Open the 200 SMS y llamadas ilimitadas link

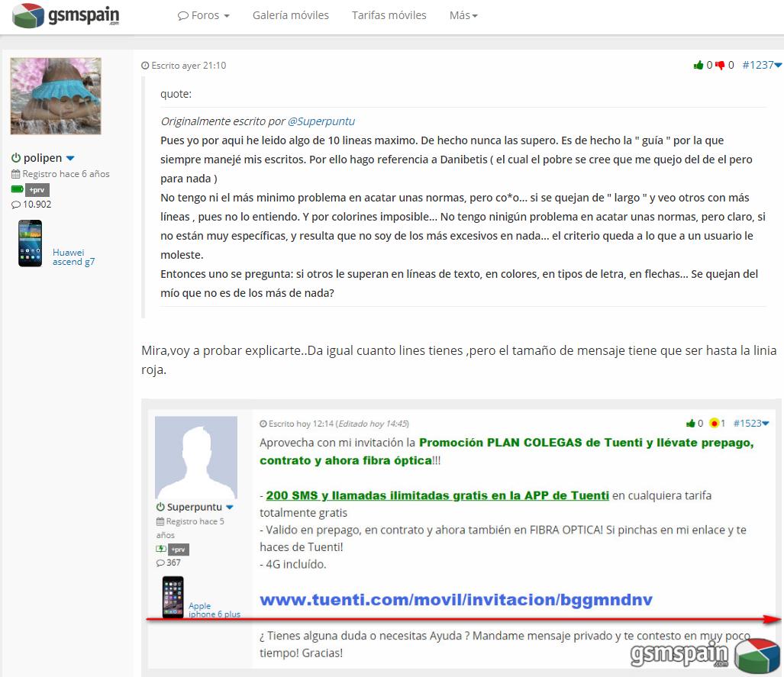[437, 495]
